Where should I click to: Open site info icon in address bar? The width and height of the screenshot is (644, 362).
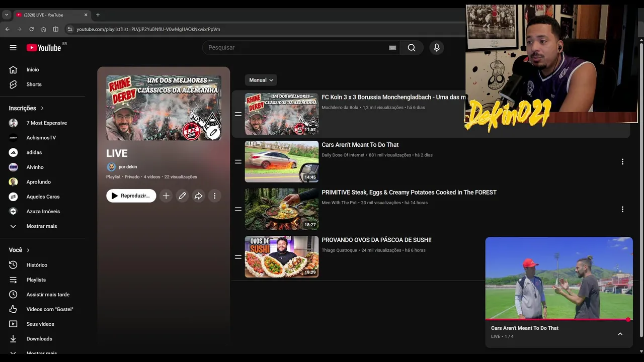tap(70, 29)
